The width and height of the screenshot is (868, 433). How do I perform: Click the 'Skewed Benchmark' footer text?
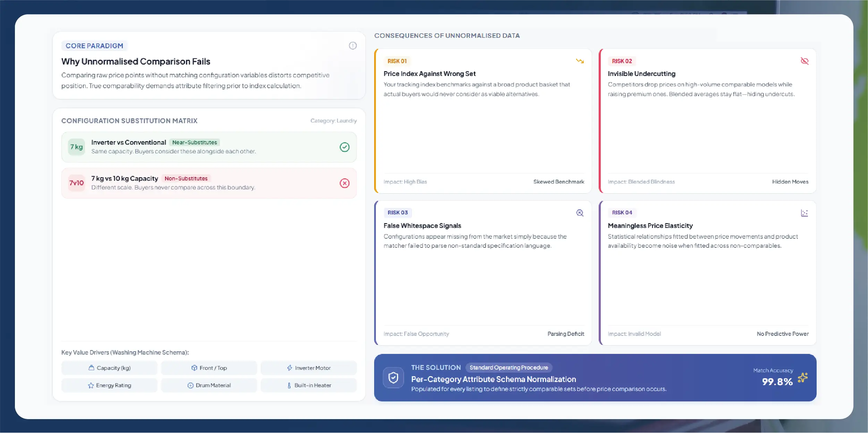pos(559,182)
